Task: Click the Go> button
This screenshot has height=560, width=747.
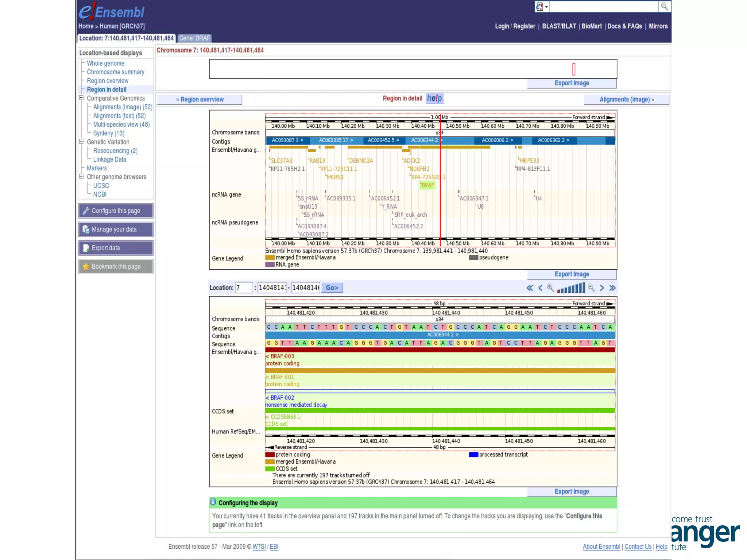Action: (332, 288)
